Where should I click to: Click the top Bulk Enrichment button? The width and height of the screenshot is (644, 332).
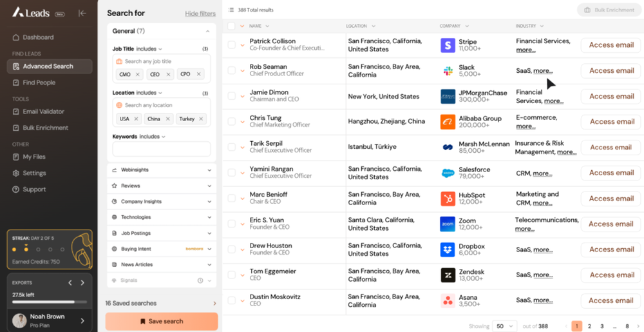pyautogui.click(x=609, y=10)
